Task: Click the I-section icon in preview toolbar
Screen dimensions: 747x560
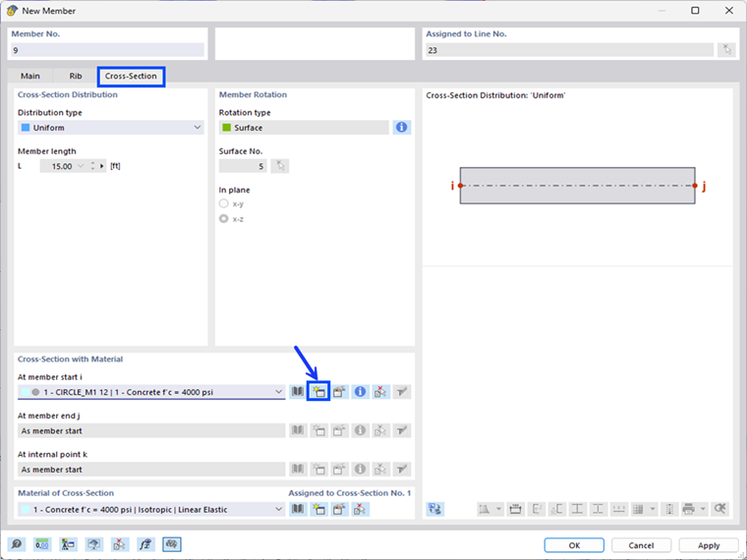Action: (x=577, y=509)
